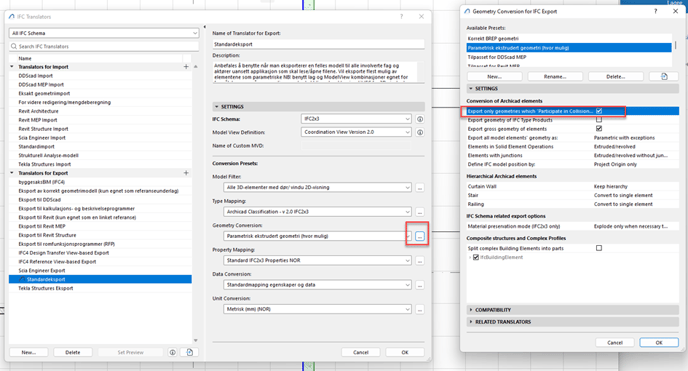Click Rename... preset button
The height and width of the screenshot is (371, 688).
[x=555, y=76]
